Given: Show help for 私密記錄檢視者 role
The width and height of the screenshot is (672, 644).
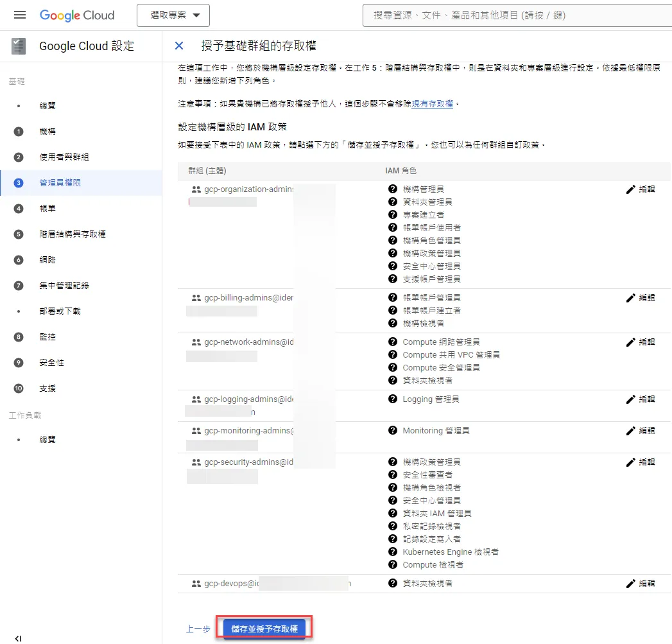Looking at the screenshot, I should tap(393, 526).
